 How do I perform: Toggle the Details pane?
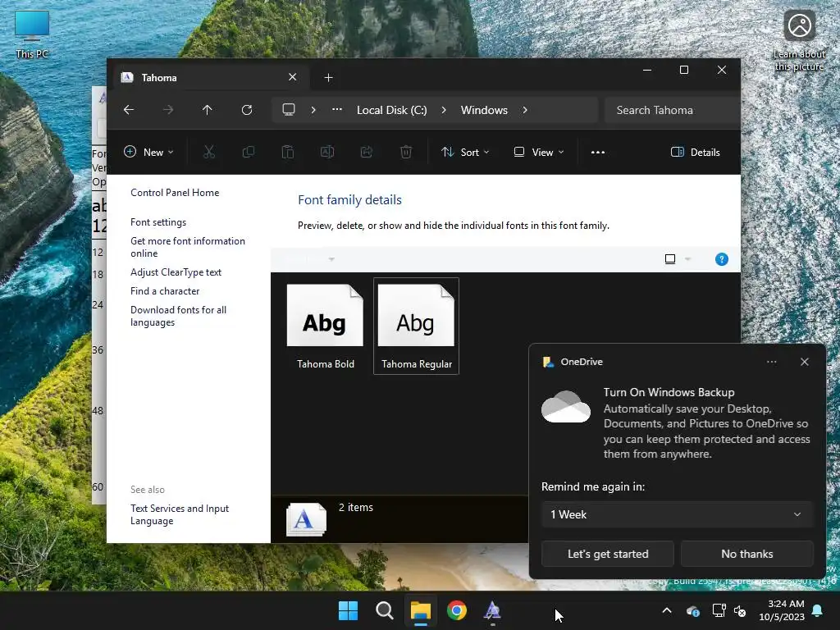[696, 152]
